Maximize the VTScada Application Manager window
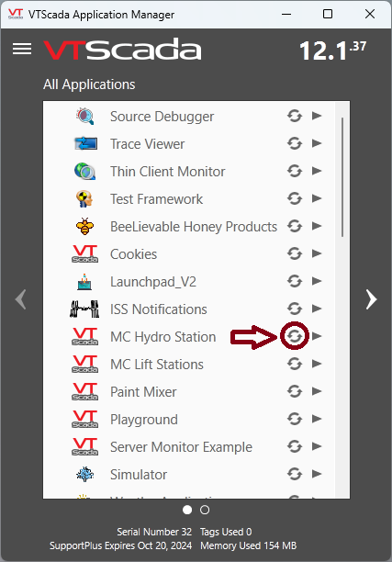This screenshot has width=392, height=562. point(328,14)
